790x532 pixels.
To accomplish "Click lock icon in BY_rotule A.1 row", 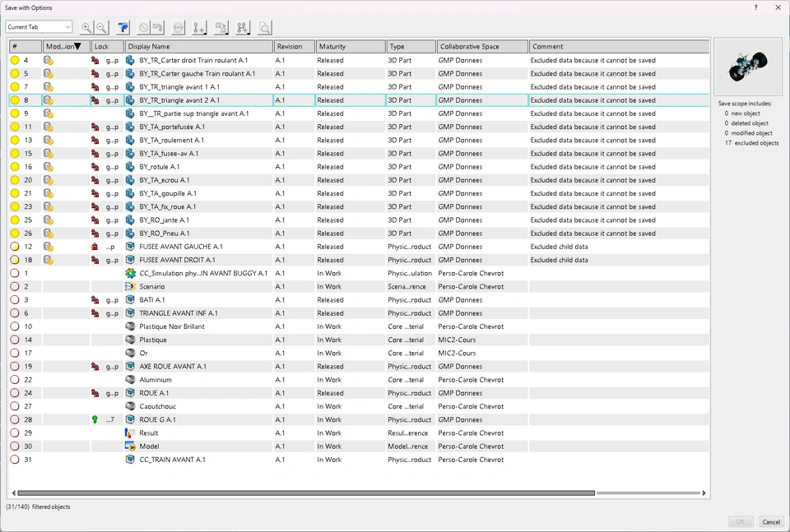I will 95,167.
